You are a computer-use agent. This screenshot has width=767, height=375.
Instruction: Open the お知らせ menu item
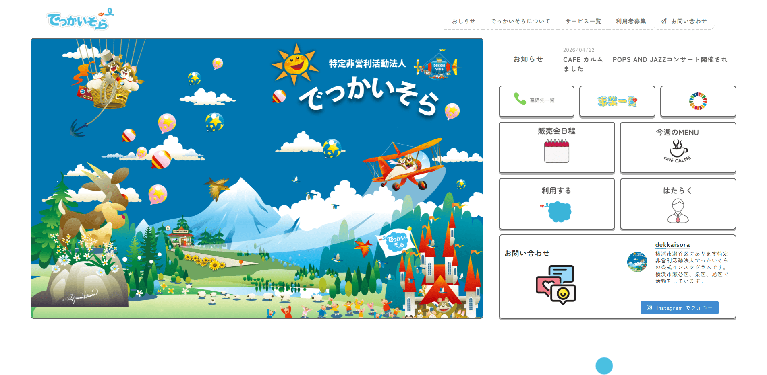463,22
